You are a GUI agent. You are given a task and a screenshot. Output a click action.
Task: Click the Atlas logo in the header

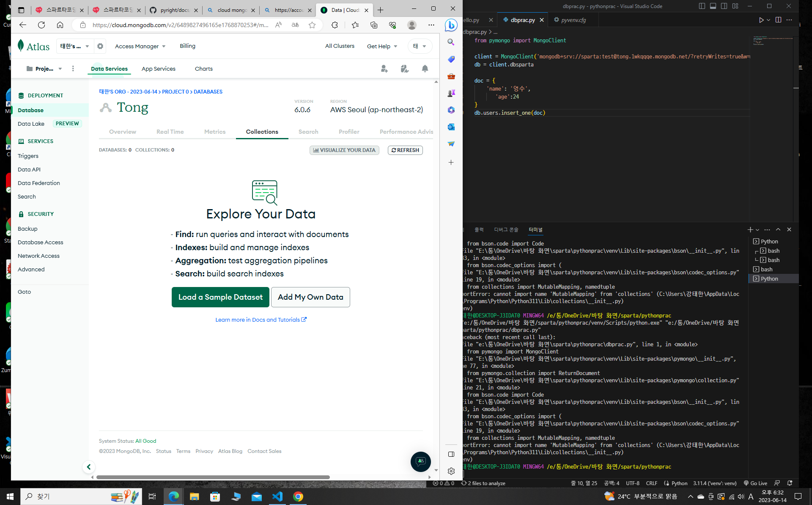(33, 46)
